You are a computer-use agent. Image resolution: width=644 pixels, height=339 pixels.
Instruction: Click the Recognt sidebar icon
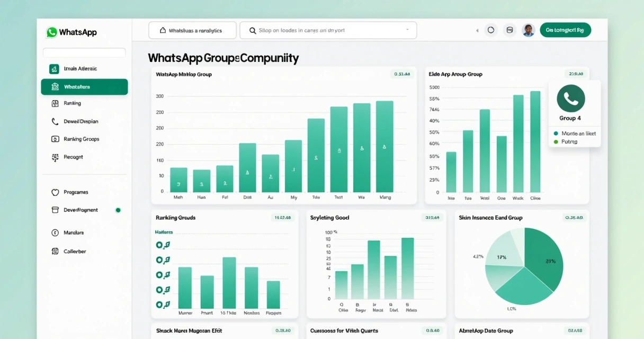coord(55,157)
